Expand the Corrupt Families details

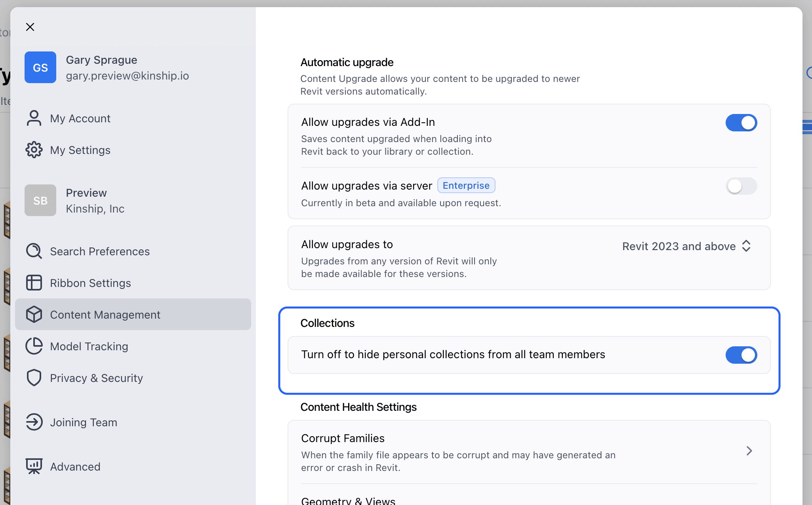coord(749,451)
